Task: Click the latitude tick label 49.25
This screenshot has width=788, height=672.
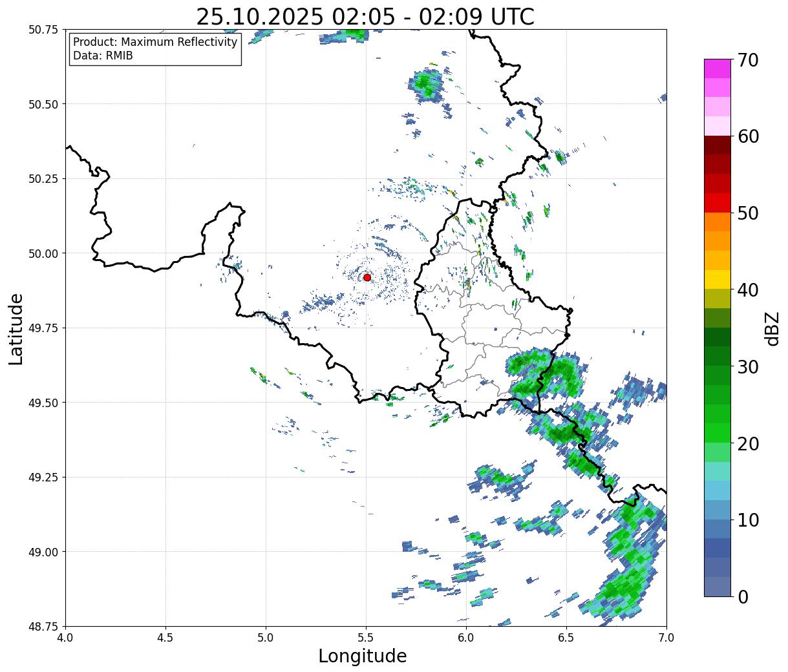Action: 43,478
